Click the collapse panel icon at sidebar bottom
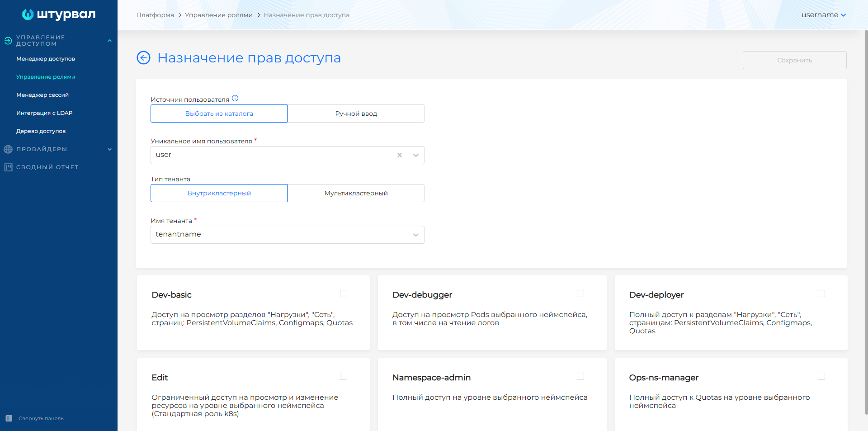The width and height of the screenshot is (868, 431). tap(8, 418)
